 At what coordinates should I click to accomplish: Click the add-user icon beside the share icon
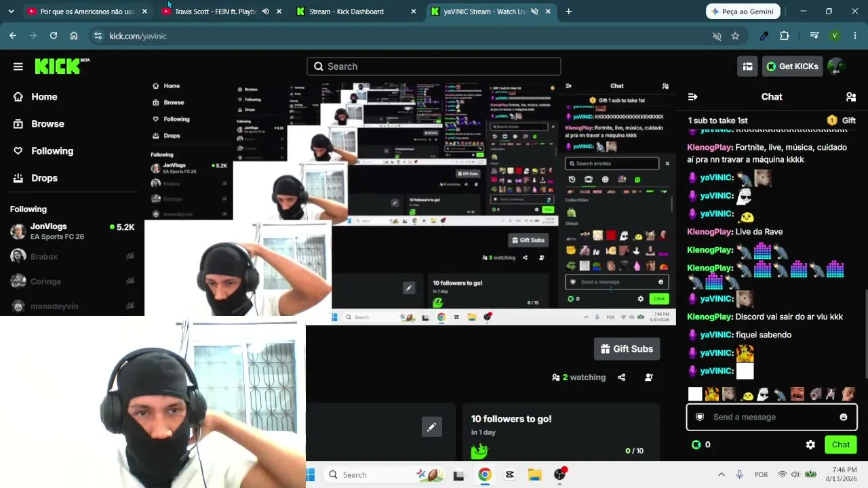[649, 378]
